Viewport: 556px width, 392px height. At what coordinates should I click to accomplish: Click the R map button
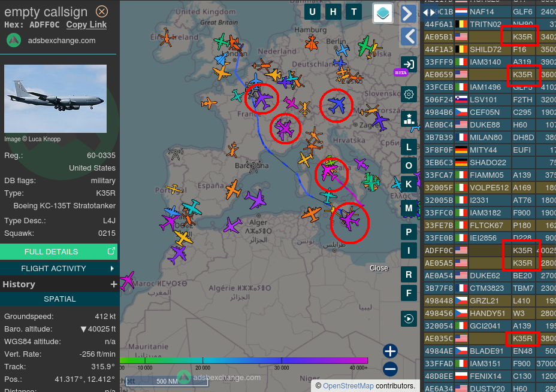tap(409, 275)
